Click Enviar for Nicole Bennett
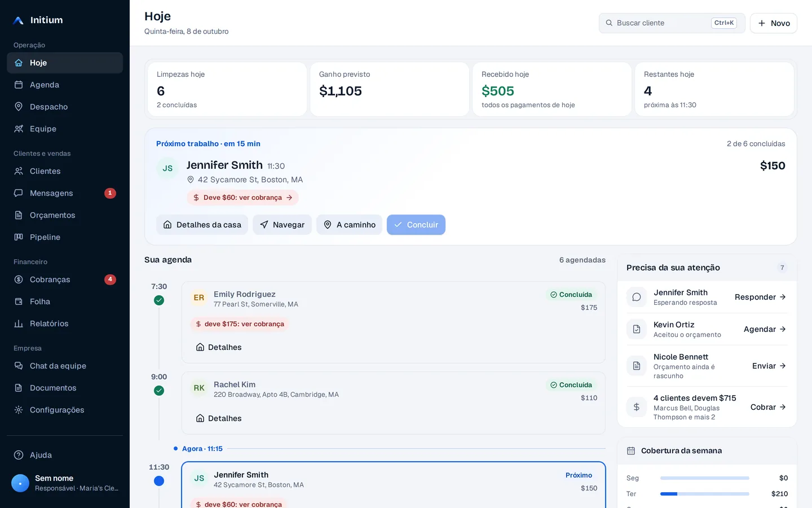Image resolution: width=812 pixels, height=508 pixels. tap(769, 366)
